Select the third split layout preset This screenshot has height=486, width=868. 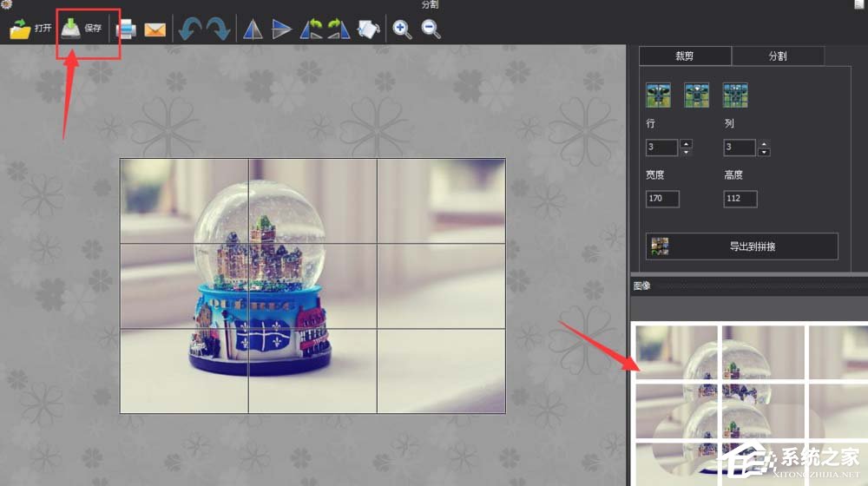coord(735,95)
